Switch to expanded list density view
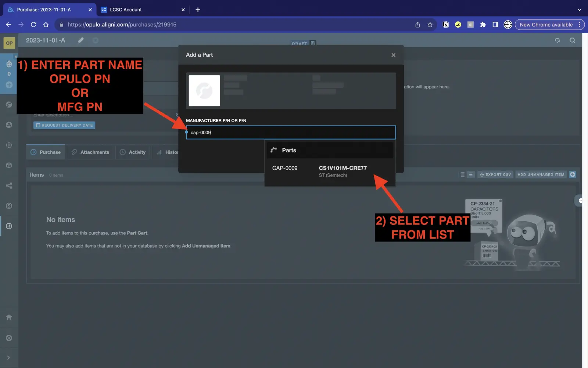Screen dimensions: 588x368 [x=471, y=174]
